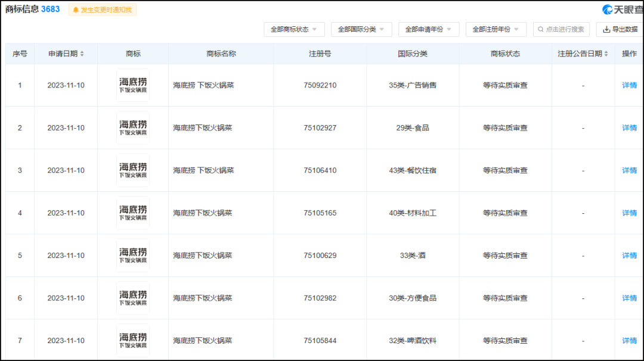Open 详情 for trademark 75105844
Image resolution: width=644 pixels, height=361 pixels.
pos(629,340)
